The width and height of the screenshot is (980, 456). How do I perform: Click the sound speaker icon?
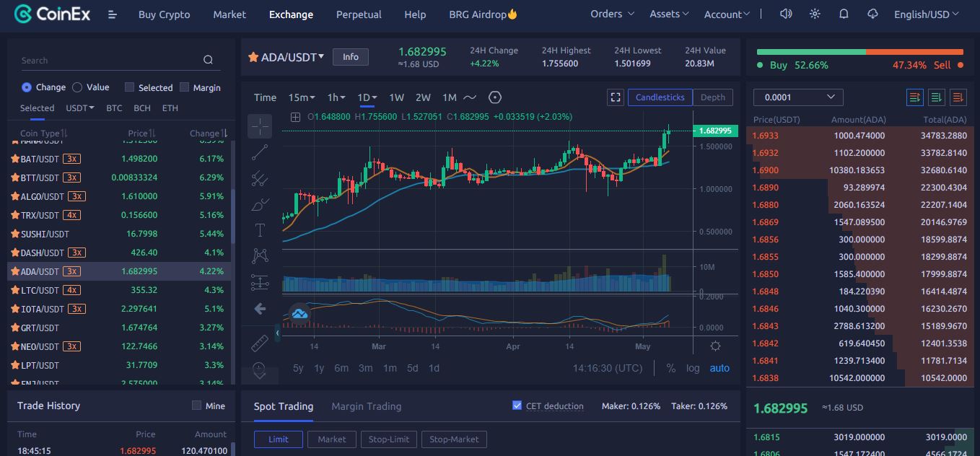pos(786,14)
